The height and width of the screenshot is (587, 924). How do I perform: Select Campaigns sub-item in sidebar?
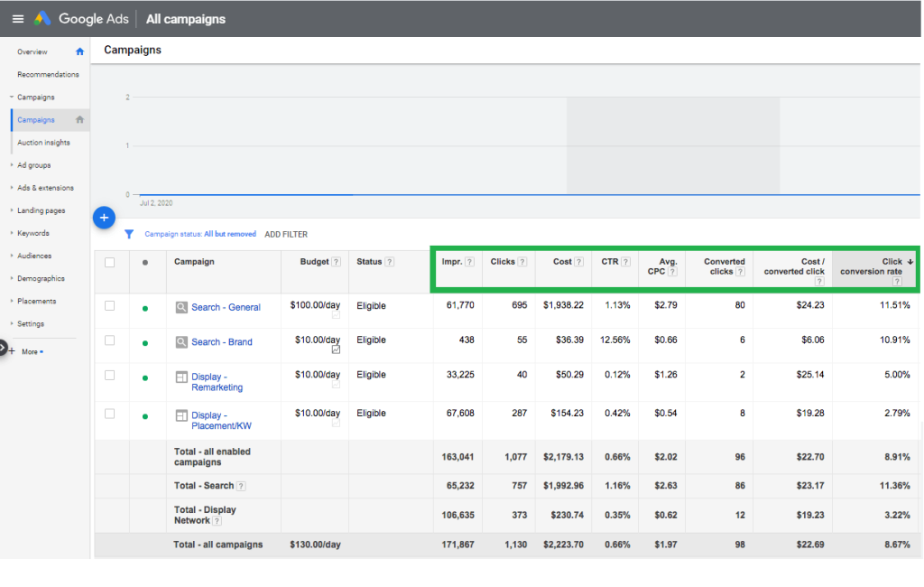click(36, 120)
